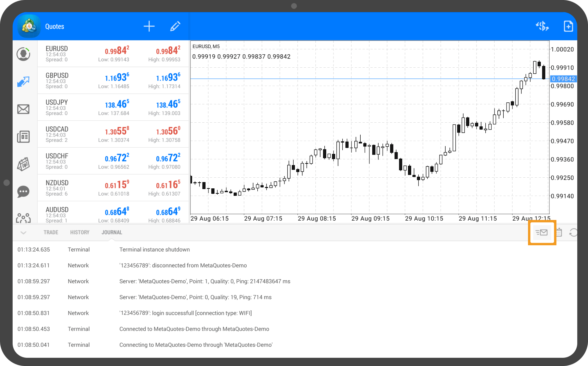
Task: Select the USDJPY quote row
Action: pos(113,107)
